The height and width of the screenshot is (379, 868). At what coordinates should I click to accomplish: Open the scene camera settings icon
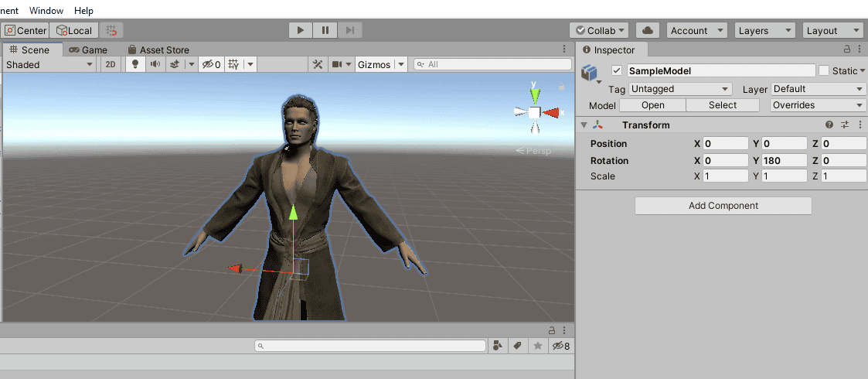pyautogui.click(x=337, y=64)
